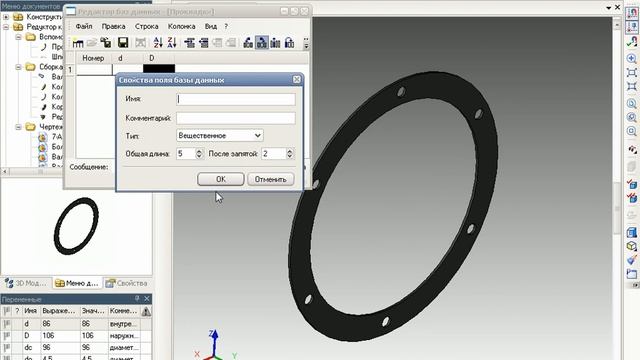
Task: Click the column lock icon in editor toolbar
Action: (289, 42)
